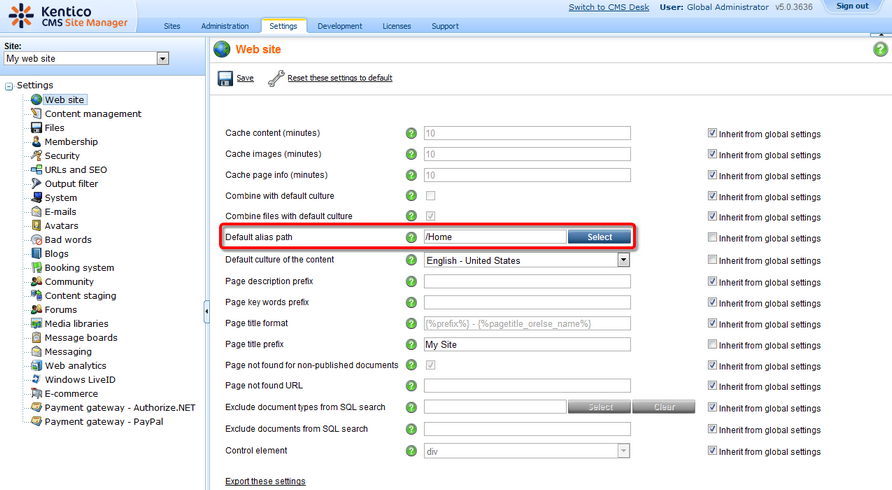Toggle Inherit checkbox for Page title prefix
The width and height of the screenshot is (892, 490).
712,344
